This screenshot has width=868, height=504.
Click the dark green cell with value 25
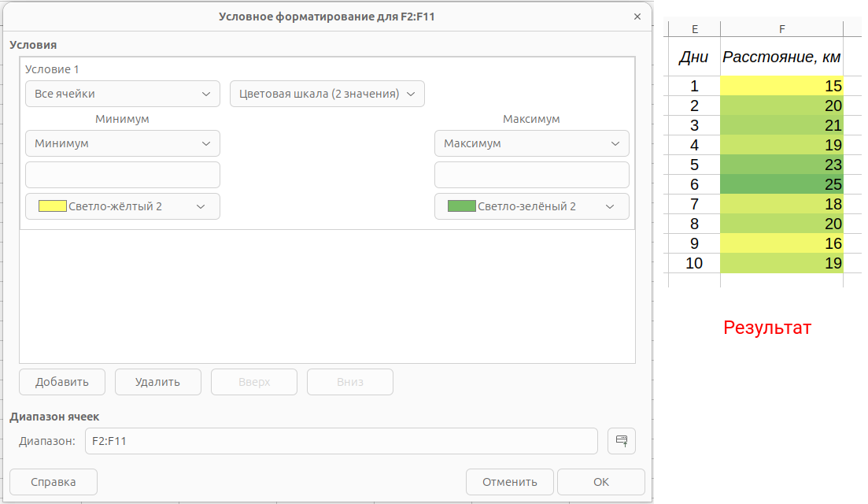781,184
